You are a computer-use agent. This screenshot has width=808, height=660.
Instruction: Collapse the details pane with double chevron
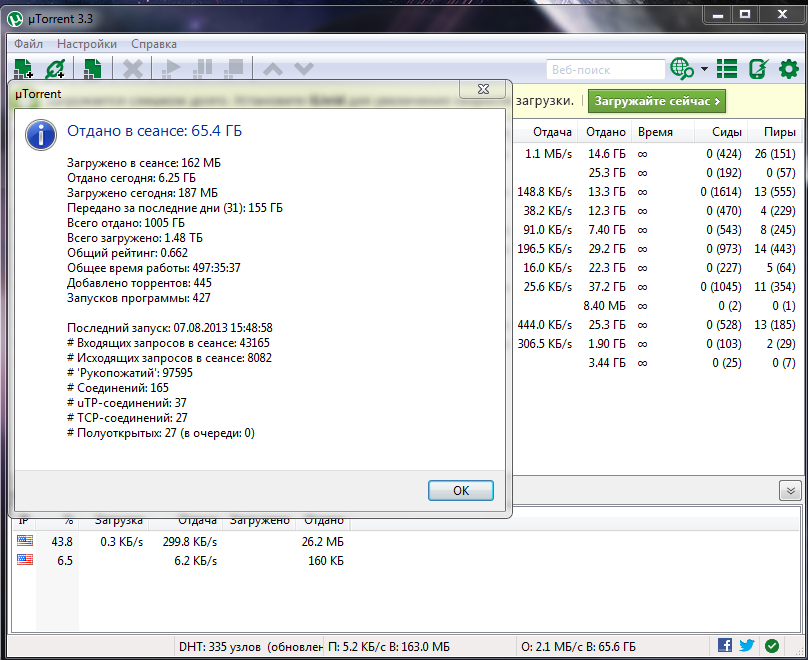(x=790, y=491)
